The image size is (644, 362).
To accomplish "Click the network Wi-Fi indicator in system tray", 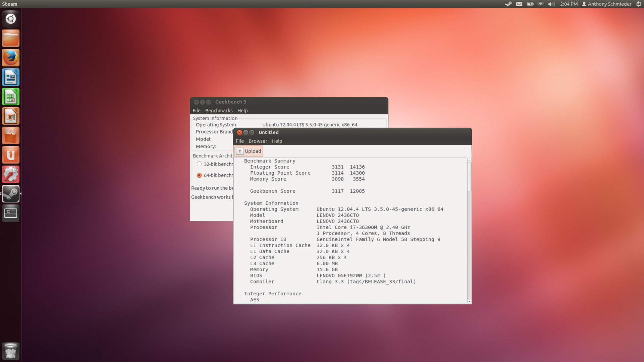I will pyautogui.click(x=540, y=4).
